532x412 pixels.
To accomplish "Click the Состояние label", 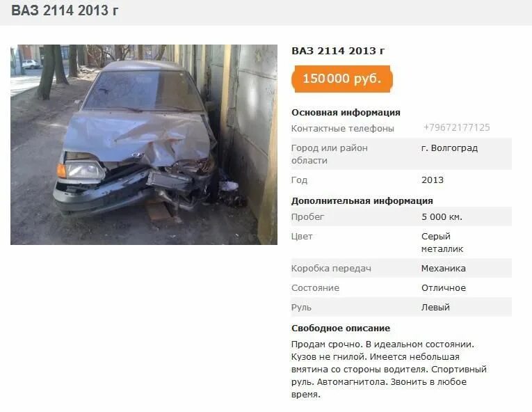I will [x=315, y=288].
